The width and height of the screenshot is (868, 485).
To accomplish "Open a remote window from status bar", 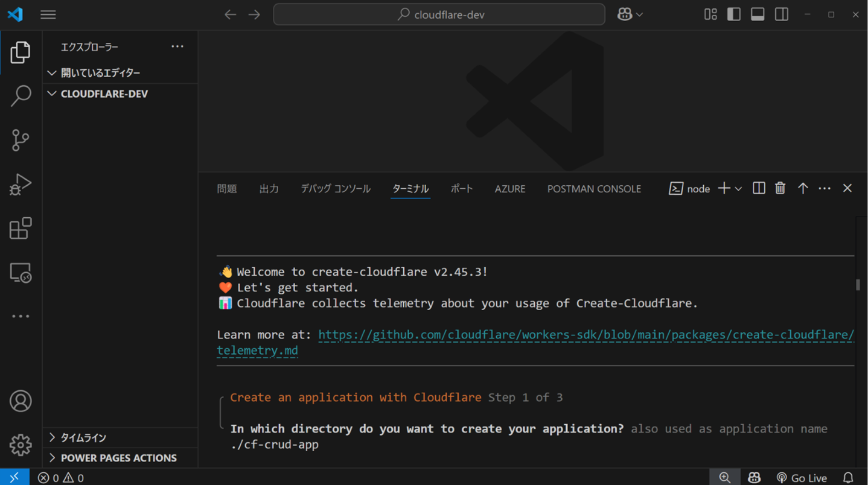I will point(14,477).
